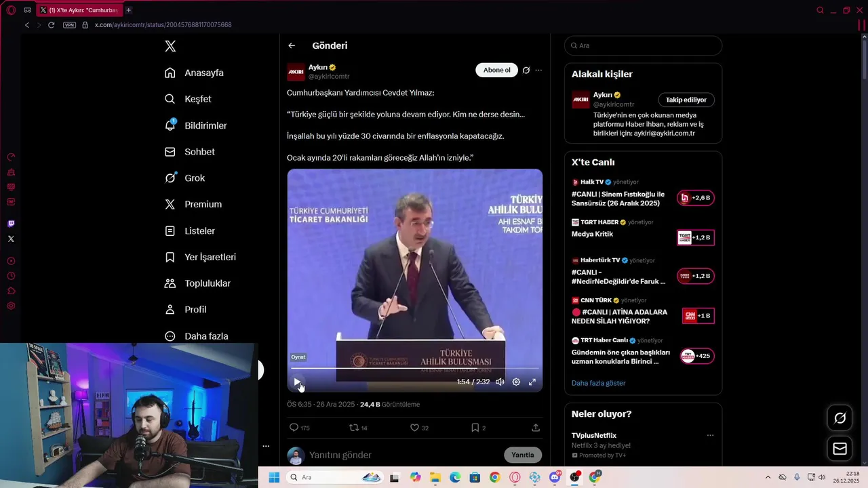Open Profil page in sidebar

[185, 309]
